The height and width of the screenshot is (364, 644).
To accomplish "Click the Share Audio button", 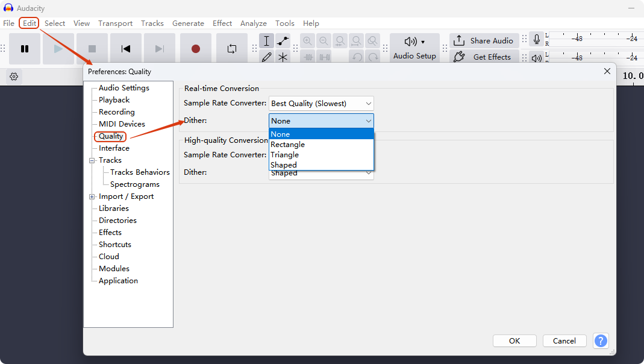I will tap(484, 40).
